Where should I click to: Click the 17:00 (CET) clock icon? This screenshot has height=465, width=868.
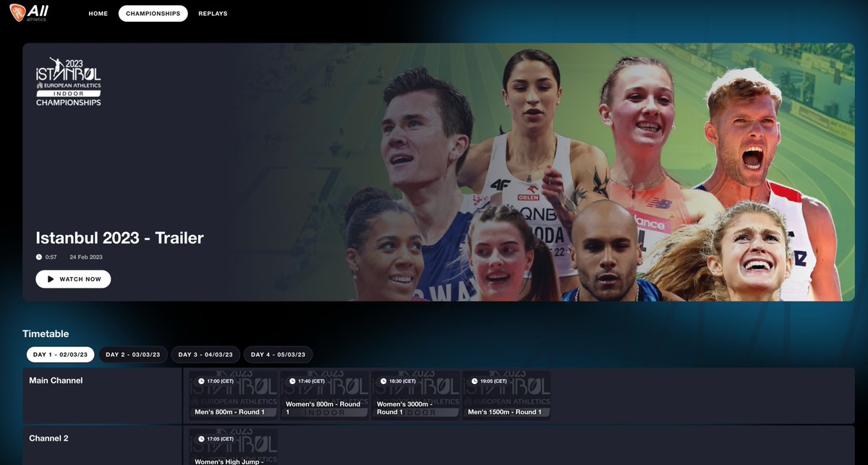click(201, 381)
